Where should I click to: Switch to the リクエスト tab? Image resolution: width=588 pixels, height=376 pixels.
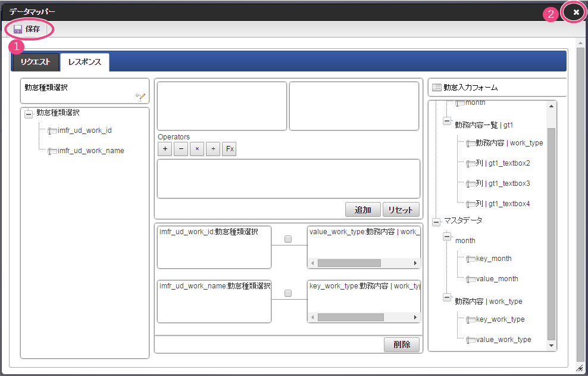[36, 62]
